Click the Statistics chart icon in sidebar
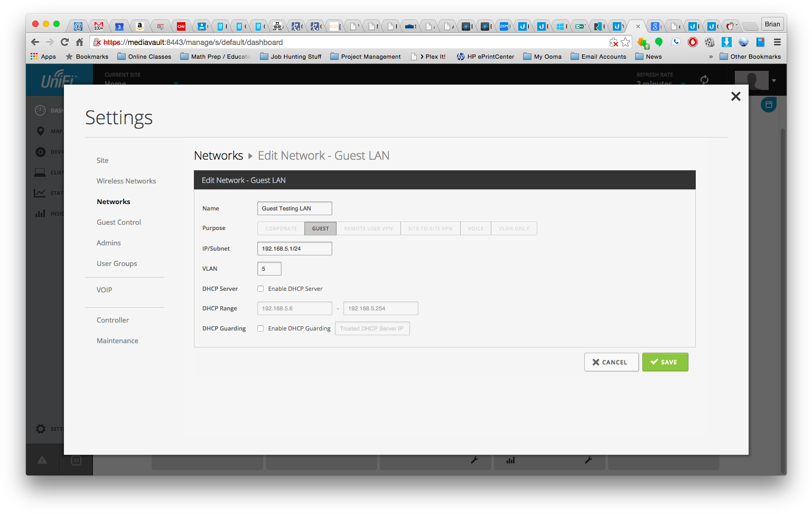The width and height of the screenshot is (812, 514). point(40,193)
